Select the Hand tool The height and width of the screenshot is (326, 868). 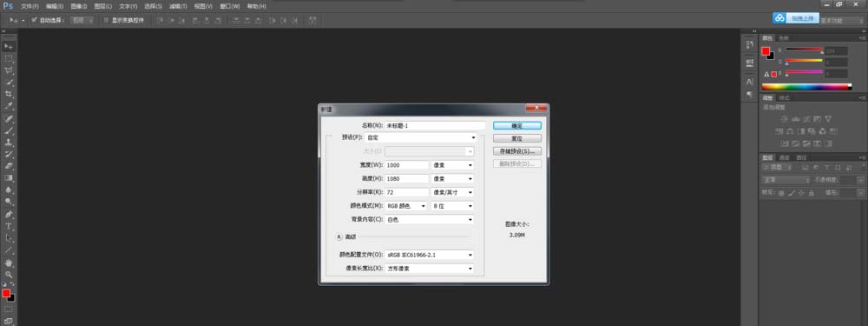click(9, 263)
